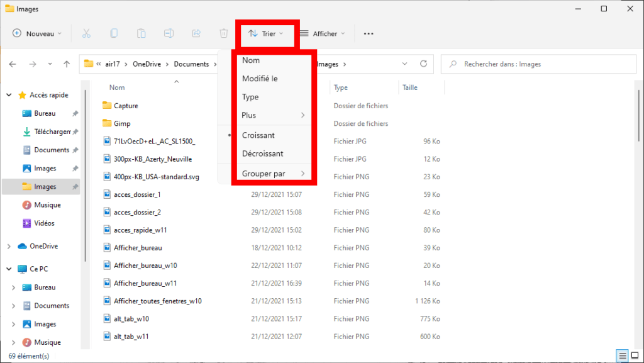Open the Nouveau dropdown button
The image size is (644, 363).
pyautogui.click(x=37, y=34)
